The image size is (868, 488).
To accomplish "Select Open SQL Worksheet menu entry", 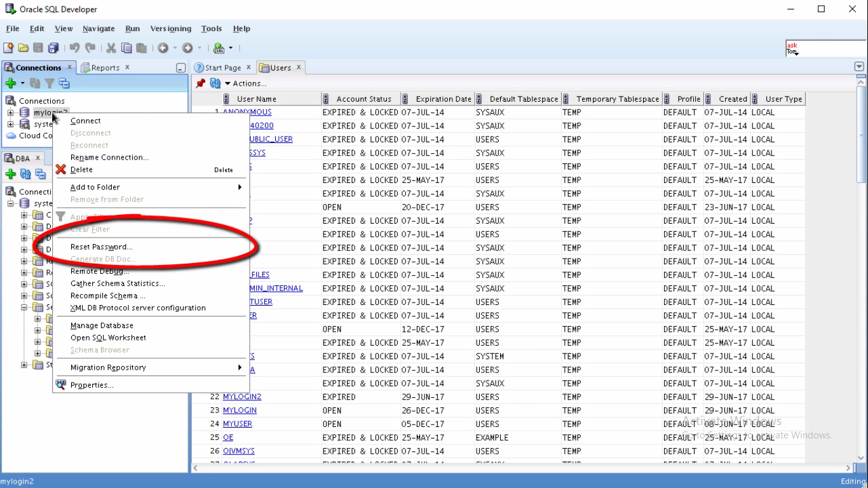I will point(150,337).
